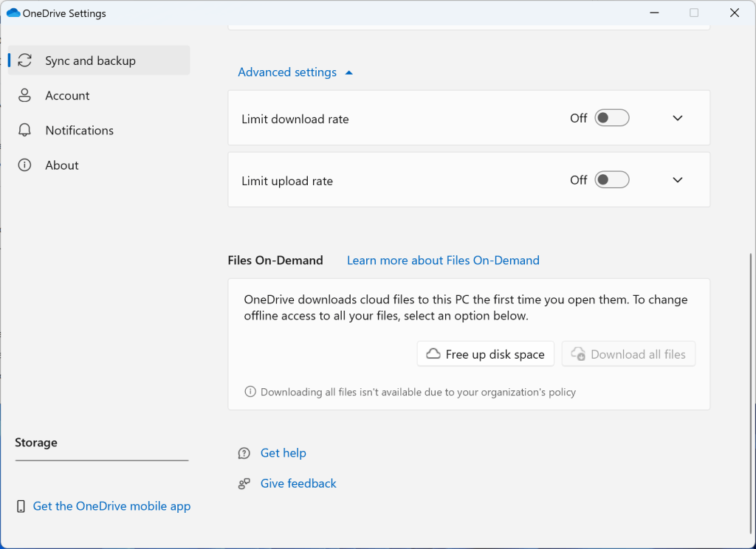756x549 pixels.
Task: Click the Free up disk space button
Action: [485, 353]
